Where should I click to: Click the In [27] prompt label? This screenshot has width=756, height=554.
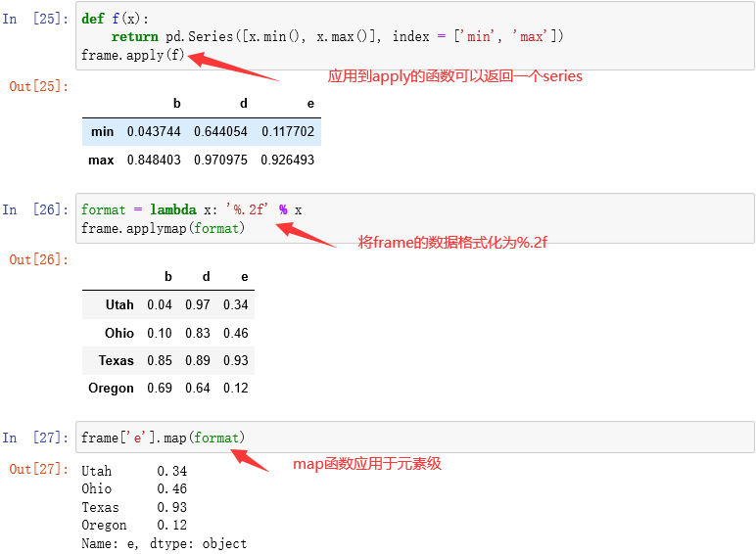tap(35, 438)
